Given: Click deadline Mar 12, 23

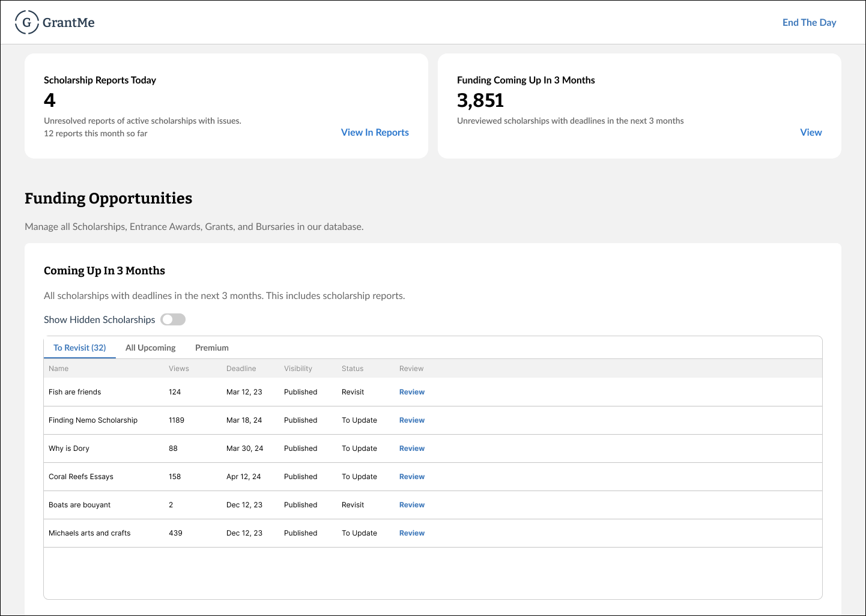Looking at the screenshot, I should coord(244,392).
